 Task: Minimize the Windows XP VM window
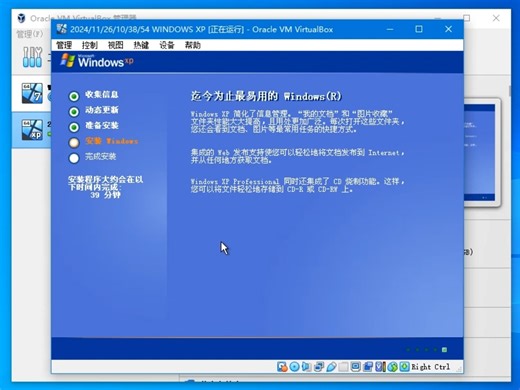coord(390,29)
